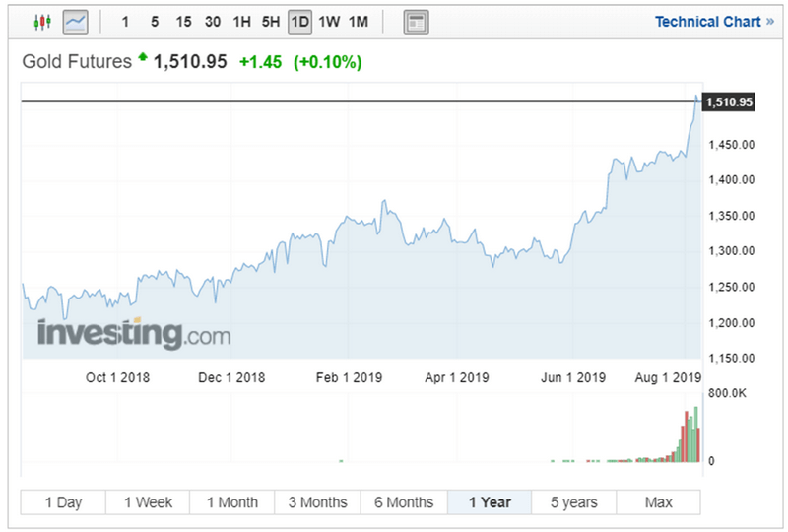Set interval to 1 minute

[x=125, y=22]
